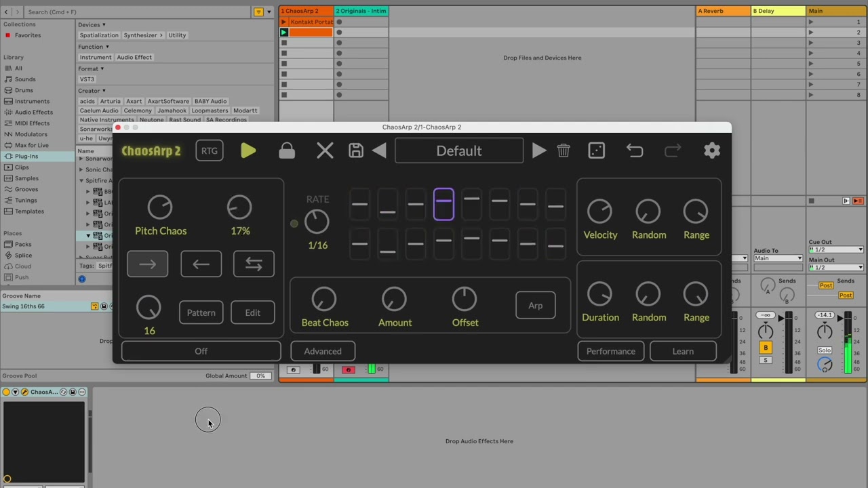
Task: Open the Audio Effects library category
Action: pyautogui.click(x=34, y=112)
